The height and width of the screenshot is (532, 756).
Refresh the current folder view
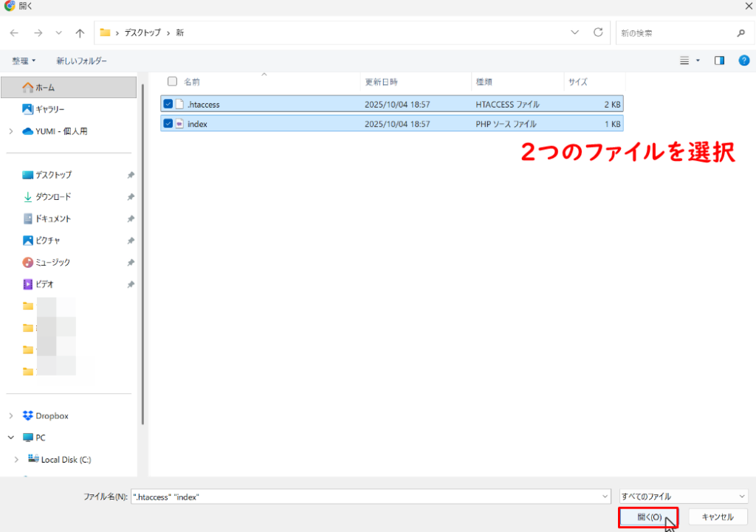(x=598, y=32)
